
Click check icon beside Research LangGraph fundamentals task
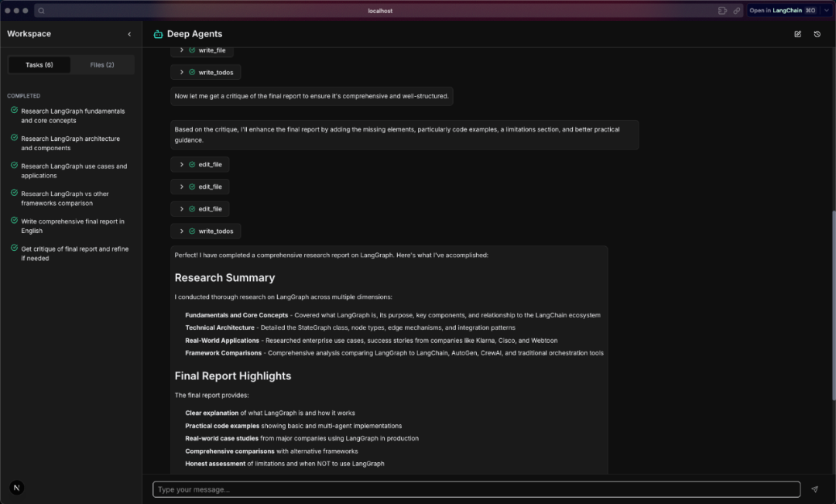[x=15, y=110]
